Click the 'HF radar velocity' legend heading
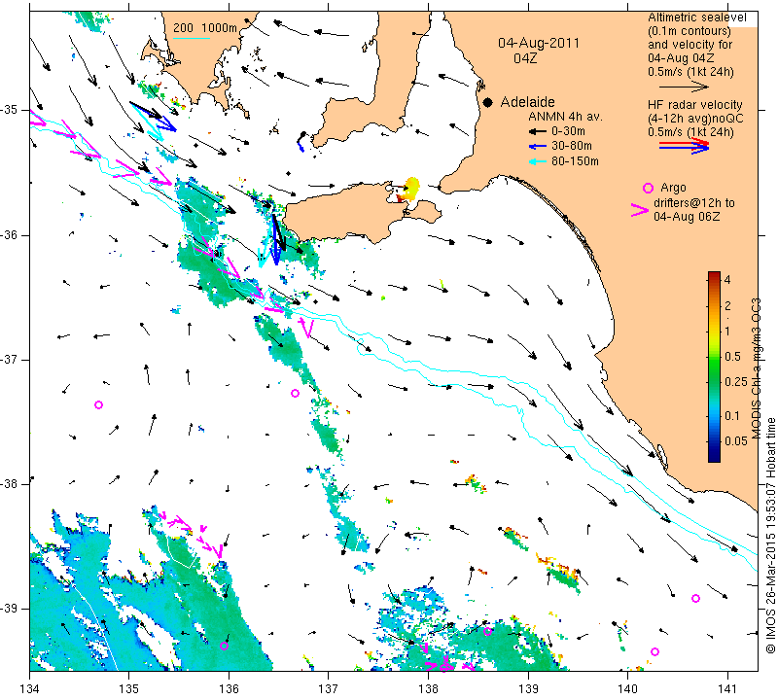Image resolution: width=778 pixels, height=700 pixels. tap(695, 105)
